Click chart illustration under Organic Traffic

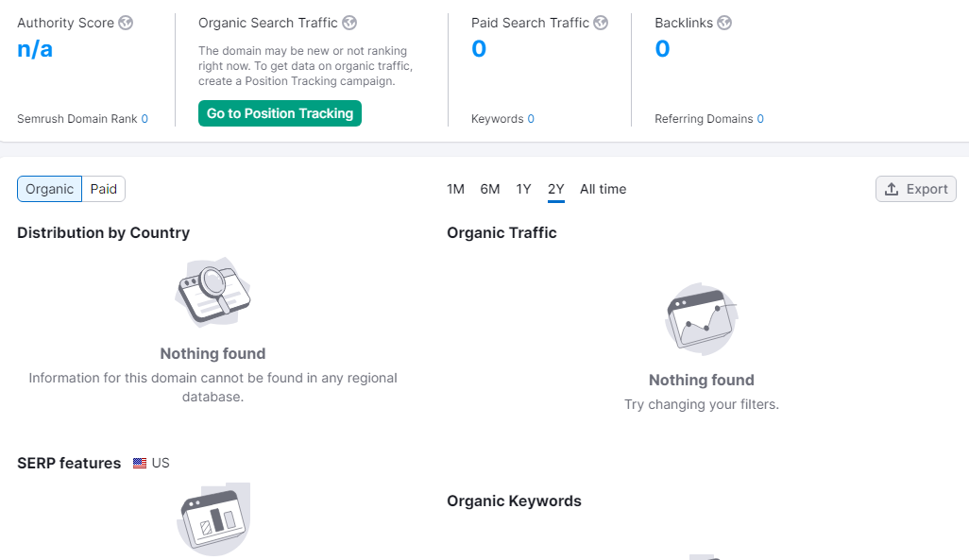click(702, 318)
